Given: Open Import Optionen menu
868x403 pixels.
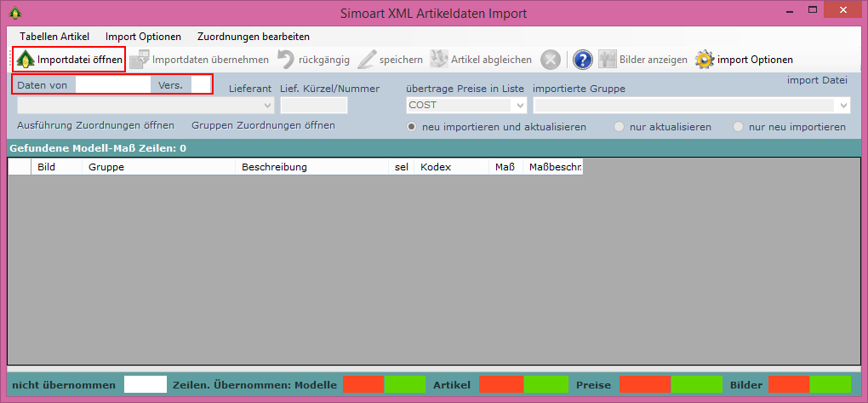Looking at the screenshot, I should tap(143, 37).
